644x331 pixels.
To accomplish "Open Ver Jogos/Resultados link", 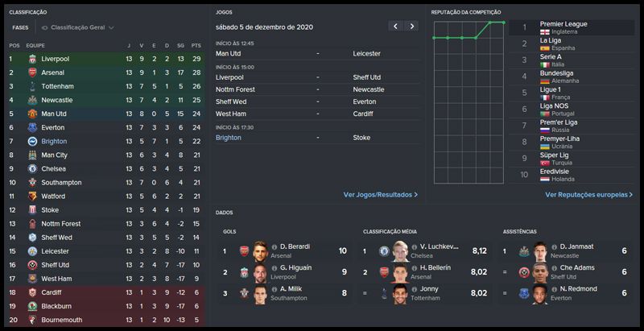I will point(380,195).
